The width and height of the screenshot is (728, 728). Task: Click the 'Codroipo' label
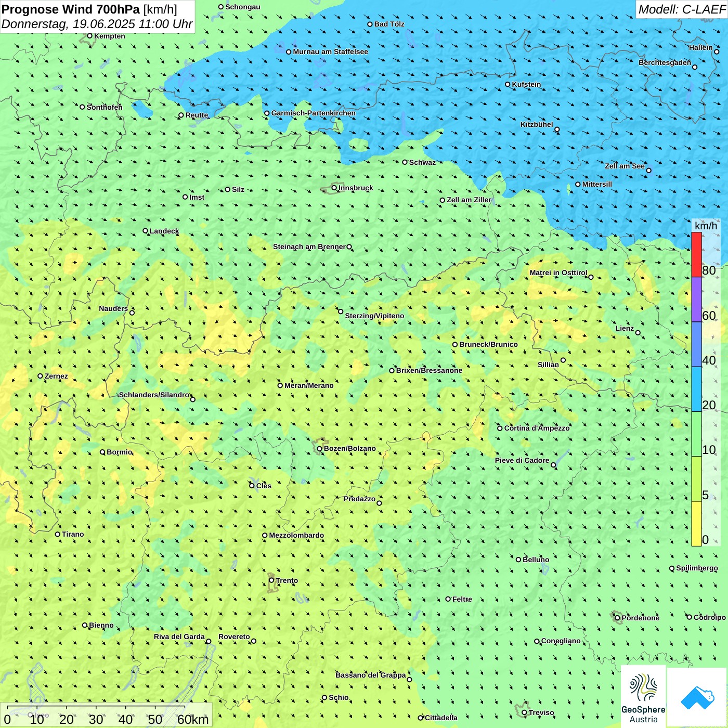click(x=710, y=617)
